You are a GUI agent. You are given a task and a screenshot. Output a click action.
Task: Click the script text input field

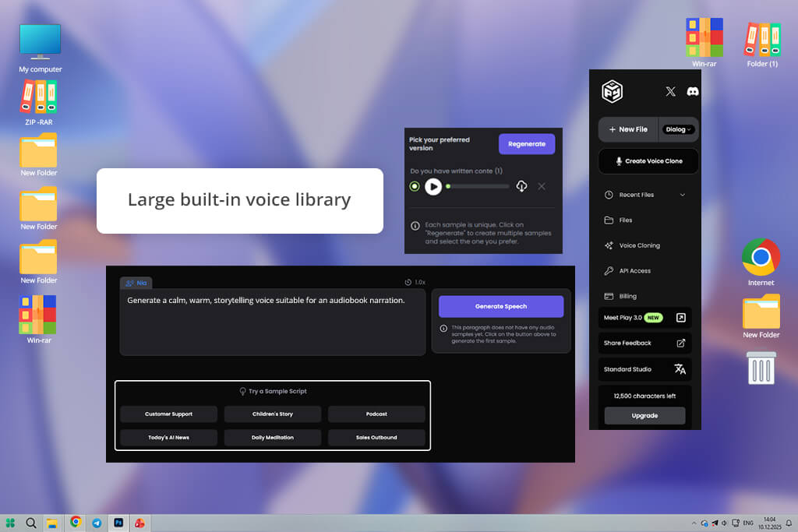tap(272, 322)
